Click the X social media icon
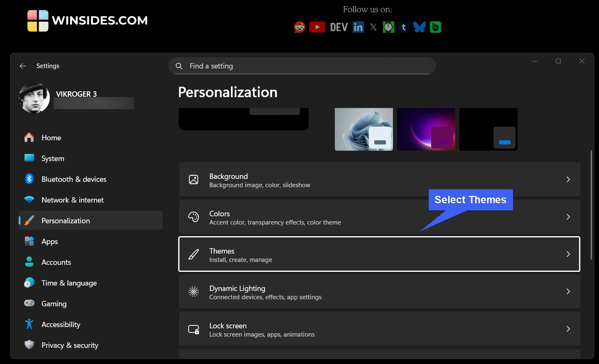Image resolution: width=599 pixels, height=364 pixels. point(373,27)
